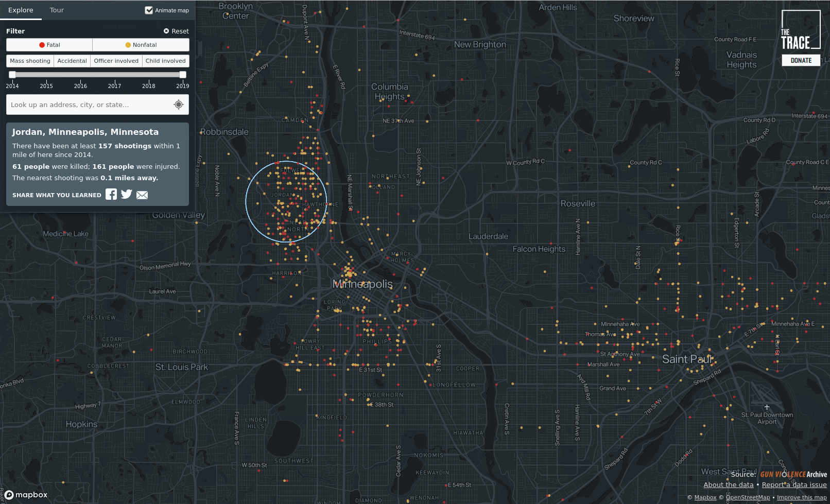Click the Brooklyn Center map label
The width and height of the screenshot is (830, 504).
[236, 11]
